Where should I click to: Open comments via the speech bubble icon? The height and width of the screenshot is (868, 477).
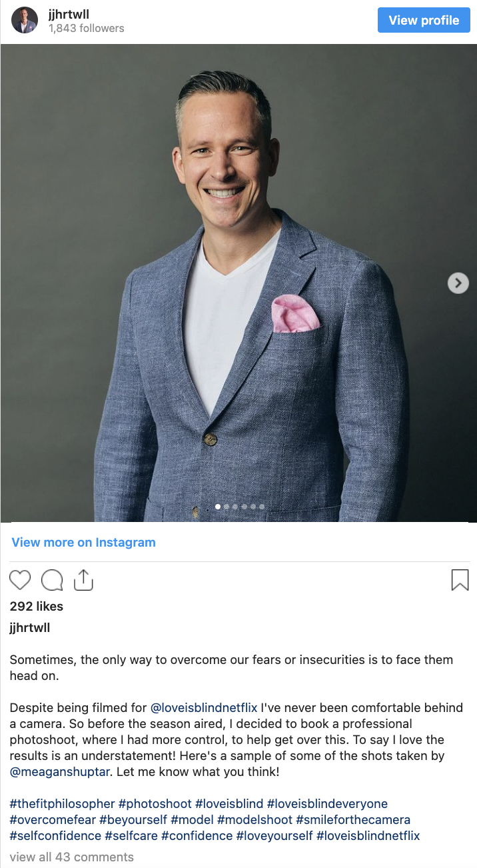[x=52, y=580]
